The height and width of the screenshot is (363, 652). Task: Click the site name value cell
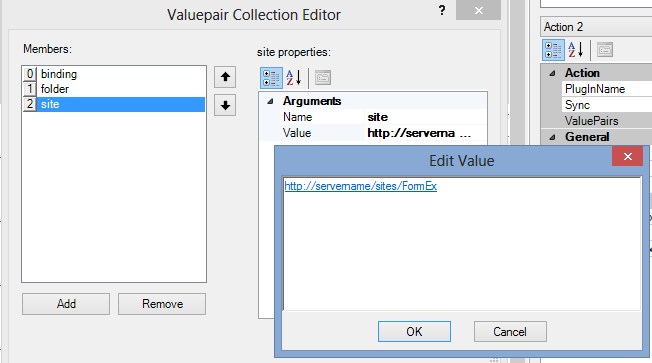tap(425, 117)
